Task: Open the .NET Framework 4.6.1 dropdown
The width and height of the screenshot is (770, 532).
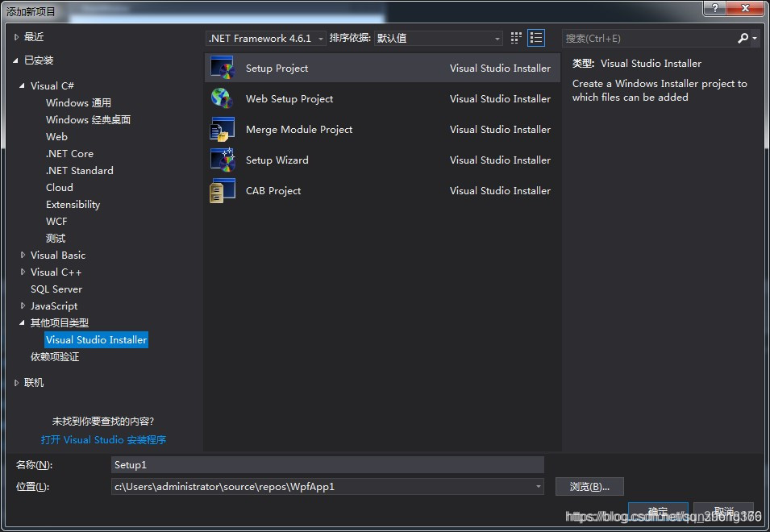Action: (265, 38)
